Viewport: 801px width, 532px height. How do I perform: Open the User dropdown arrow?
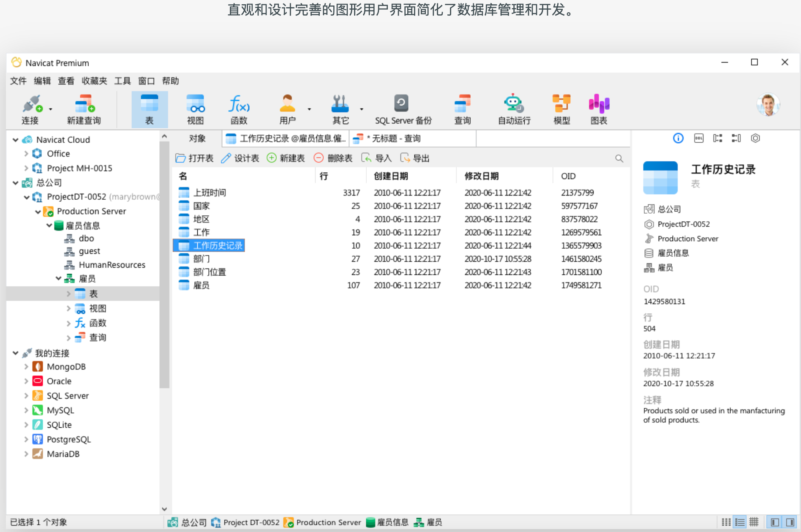(x=309, y=109)
